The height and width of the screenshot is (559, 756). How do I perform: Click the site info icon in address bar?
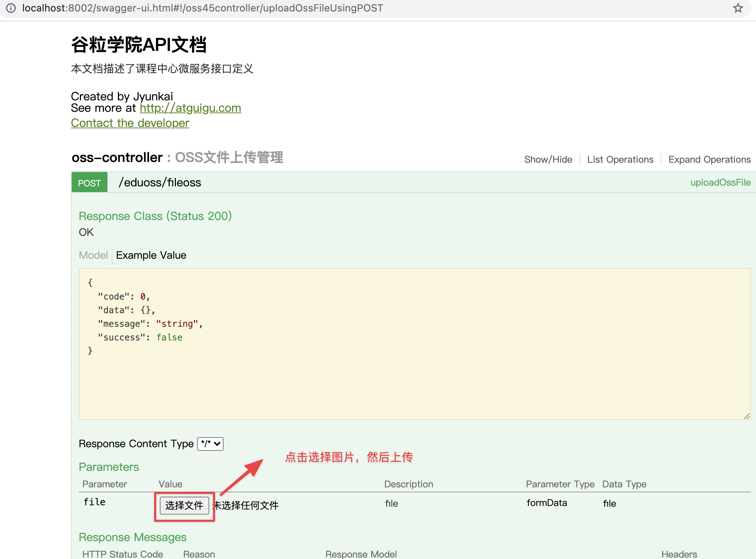tap(11, 8)
